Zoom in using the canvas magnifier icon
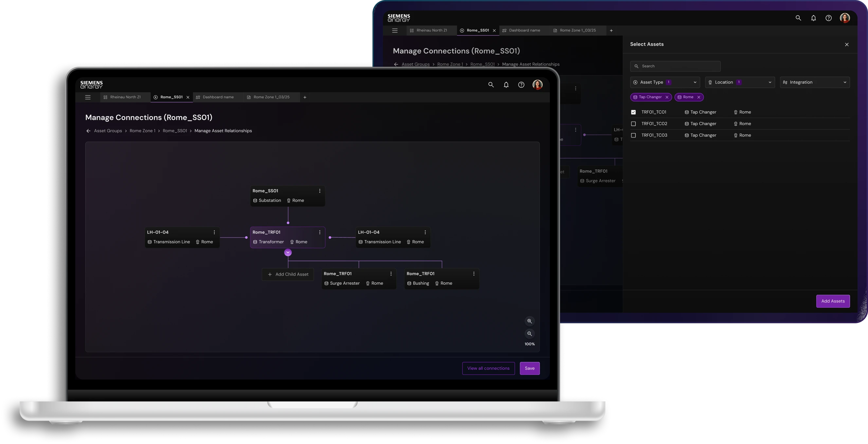 [x=529, y=321]
